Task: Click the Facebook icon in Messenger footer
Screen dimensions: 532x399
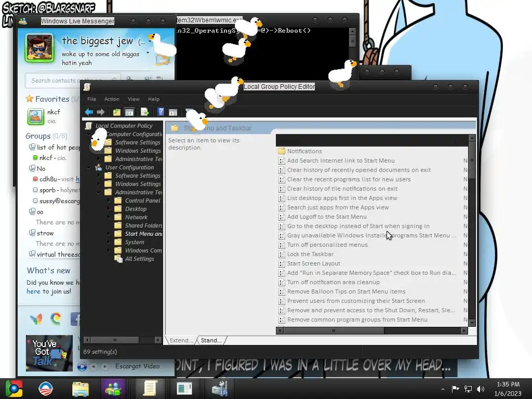Action: (75, 319)
